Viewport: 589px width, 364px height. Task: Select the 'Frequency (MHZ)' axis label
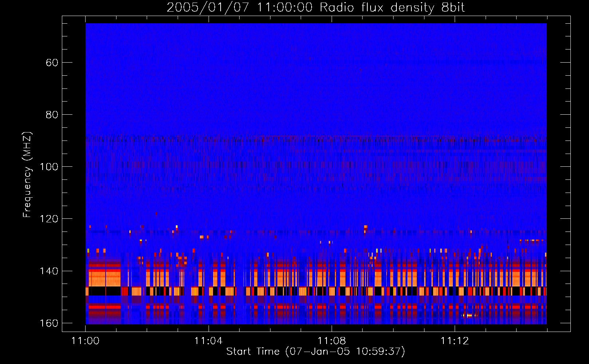point(27,174)
